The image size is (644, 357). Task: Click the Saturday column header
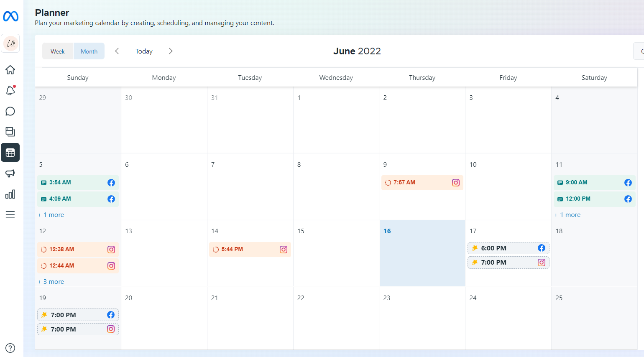click(594, 78)
